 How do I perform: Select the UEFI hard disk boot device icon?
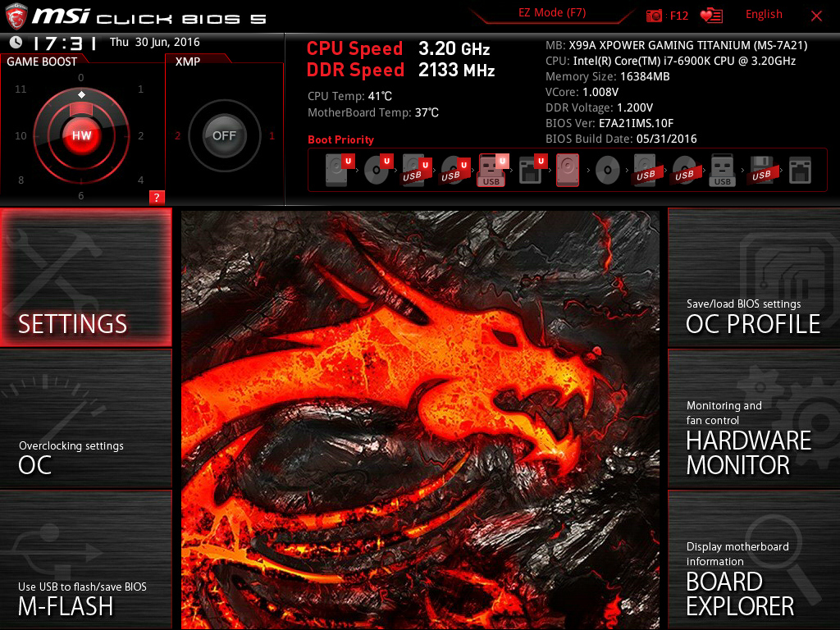click(x=340, y=170)
